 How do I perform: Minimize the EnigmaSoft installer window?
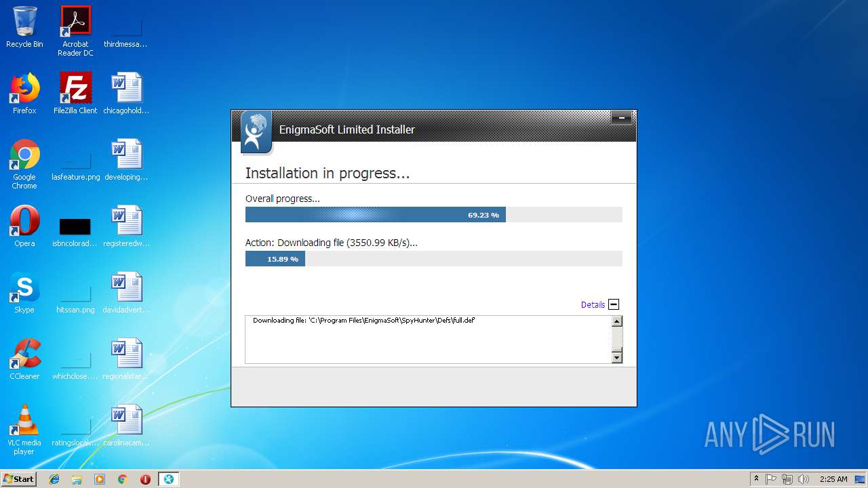point(621,118)
